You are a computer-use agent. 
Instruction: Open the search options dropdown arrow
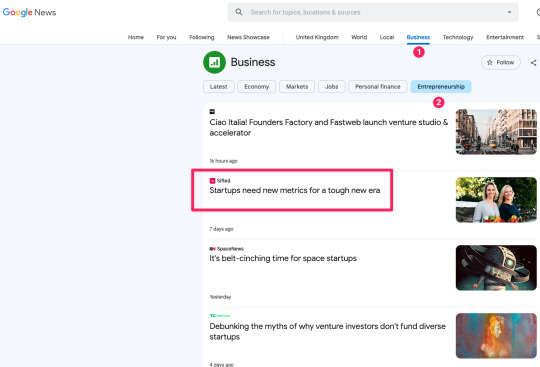click(509, 12)
